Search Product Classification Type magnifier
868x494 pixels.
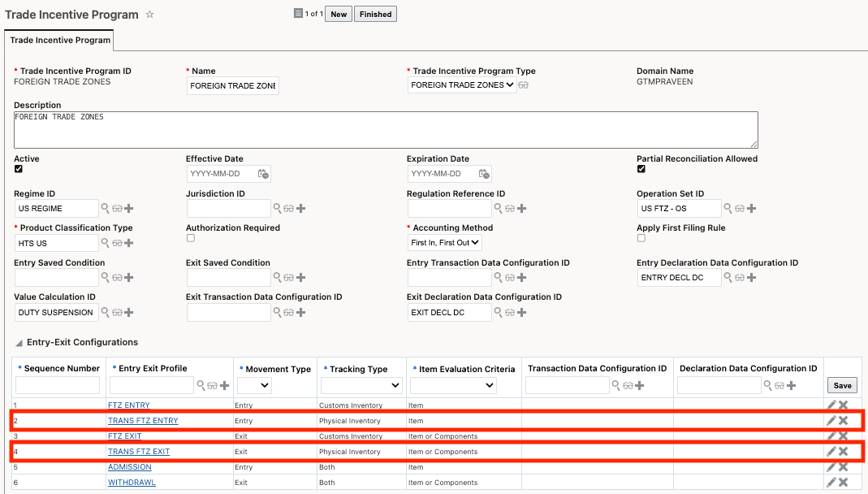point(106,243)
